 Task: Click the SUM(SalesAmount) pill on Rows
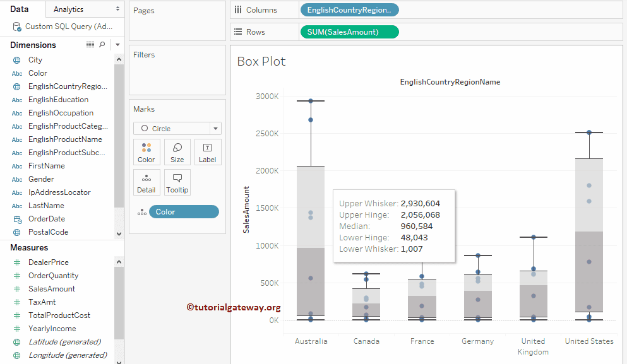pos(349,32)
